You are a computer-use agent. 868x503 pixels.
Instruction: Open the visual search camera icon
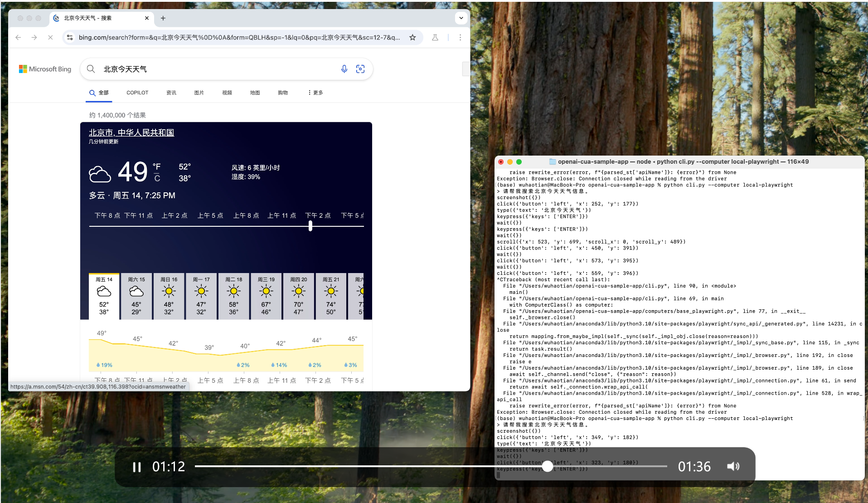click(360, 69)
